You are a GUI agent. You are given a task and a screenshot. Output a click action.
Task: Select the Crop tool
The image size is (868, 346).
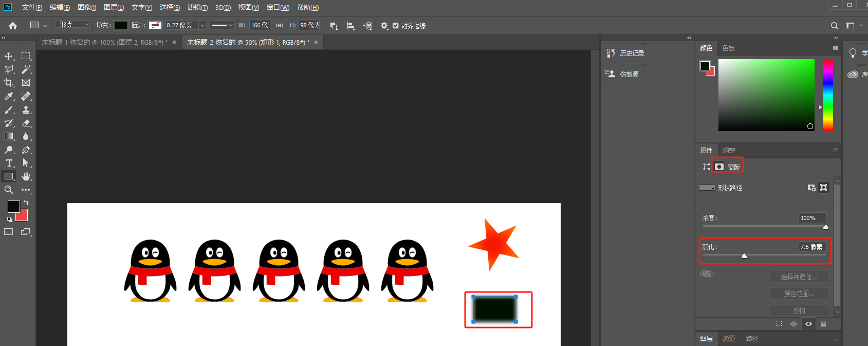pos(9,83)
